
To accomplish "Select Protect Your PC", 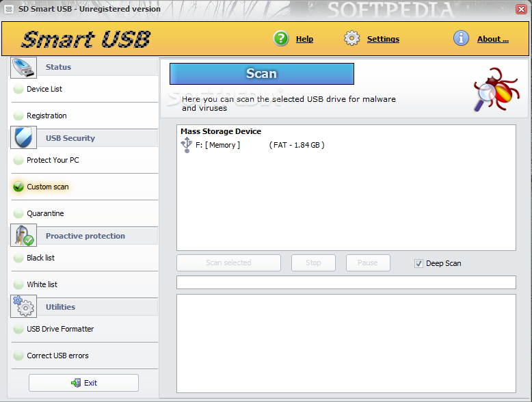I will point(53,160).
